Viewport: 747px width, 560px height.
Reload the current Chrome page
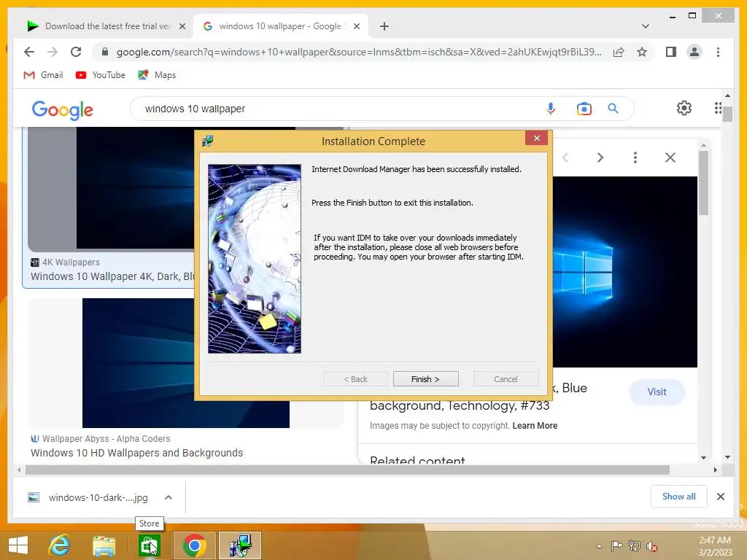pos(76,52)
